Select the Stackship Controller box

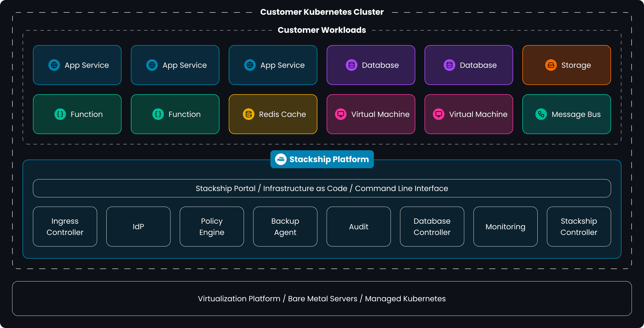coord(579,227)
